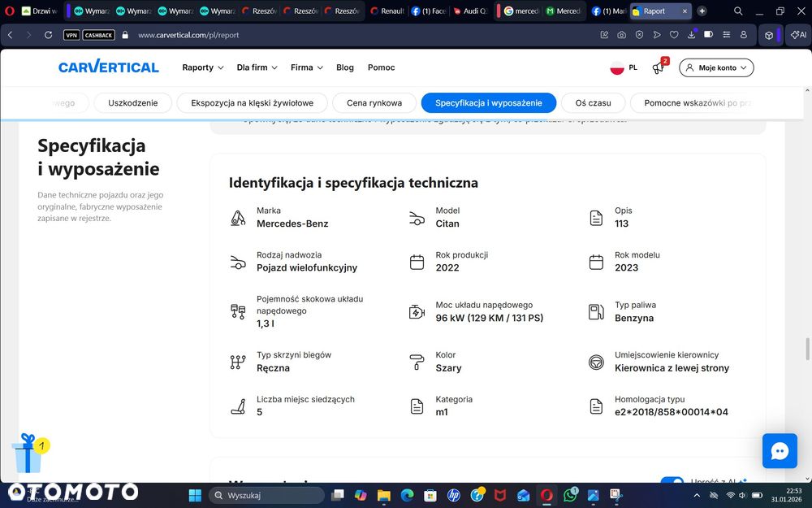Image resolution: width=812 pixels, height=508 pixels.
Task: Open clock and date 22:53 31.01.2026
Action: pos(786,495)
